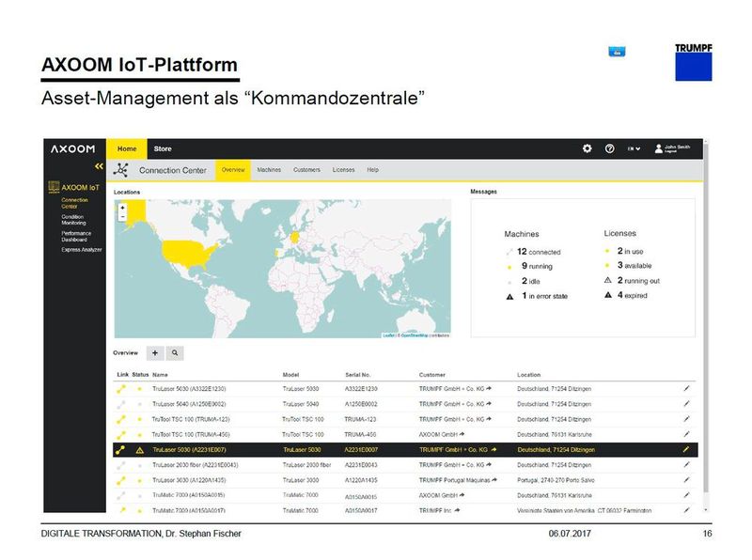Image resolution: width=752 pixels, height=560 pixels.
Task: Click the help question mark icon
Action: coord(609,148)
